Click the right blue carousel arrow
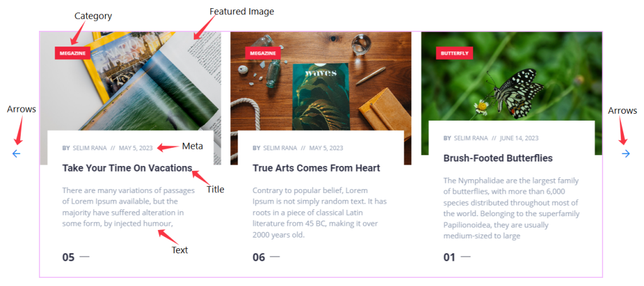Image resolution: width=644 pixels, height=286 pixels. click(626, 154)
